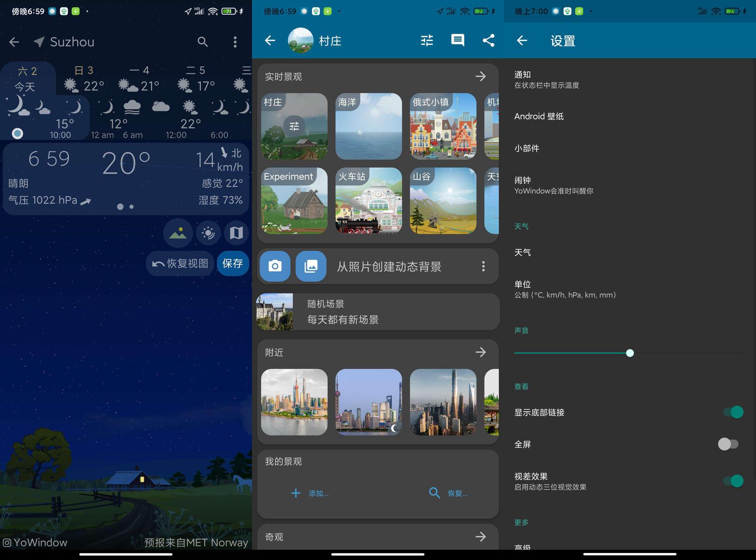Open 随机场景 每天都有新场景
Viewport: 756px width, 560px height.
[378, 312]
